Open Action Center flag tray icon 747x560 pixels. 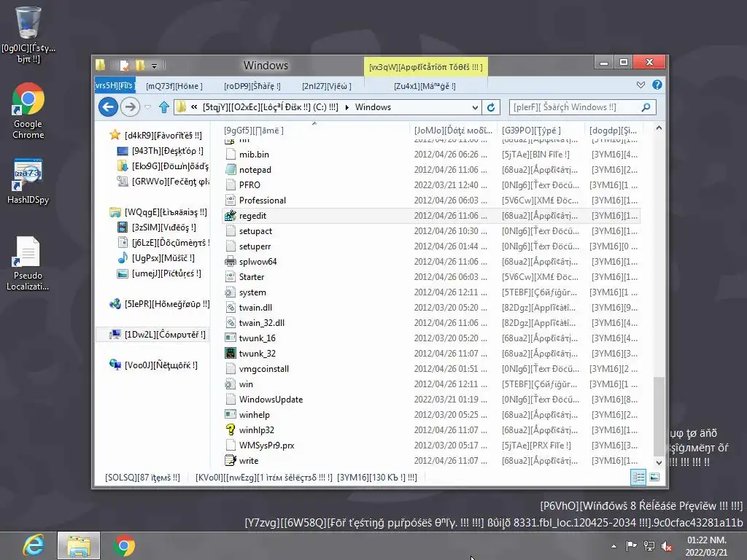click(631, 546)
